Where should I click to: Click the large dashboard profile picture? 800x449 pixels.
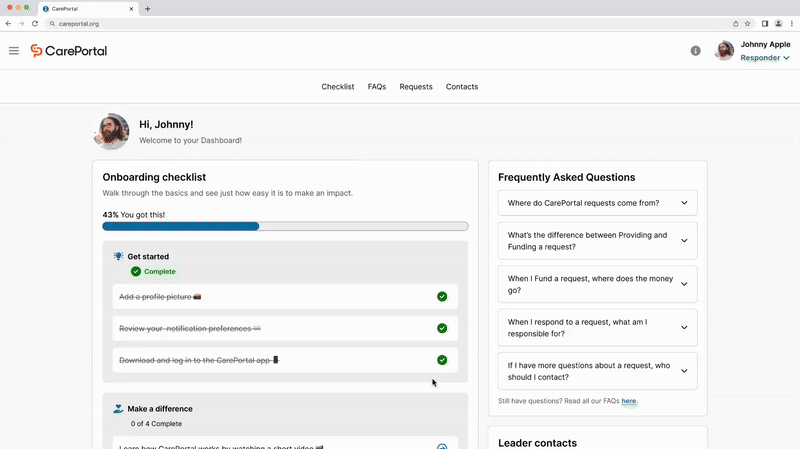(111, 132)
